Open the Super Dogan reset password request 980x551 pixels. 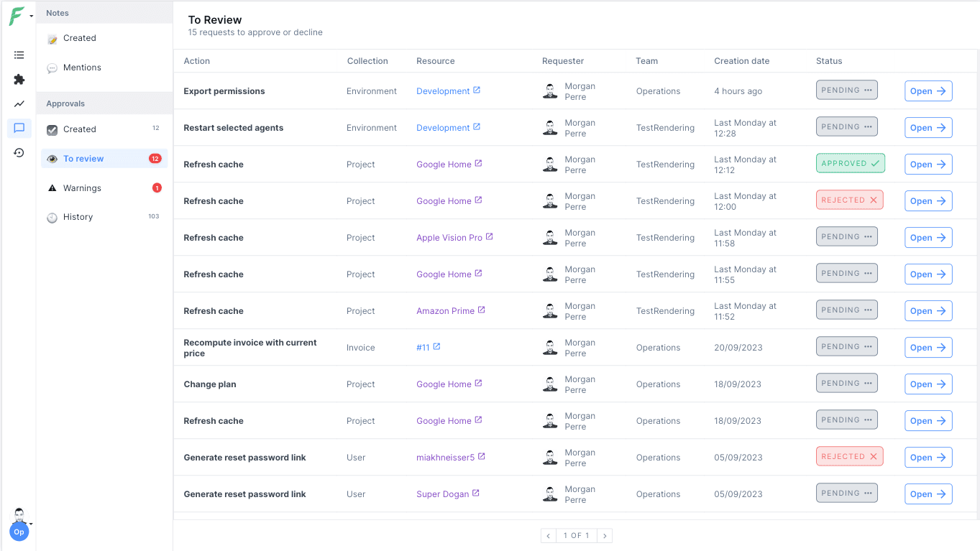tap(928, 494)
